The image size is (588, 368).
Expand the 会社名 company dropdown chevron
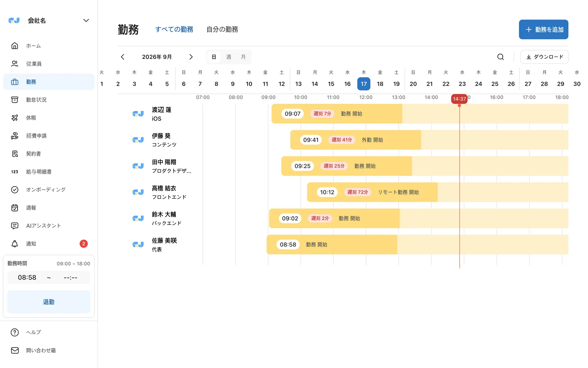86,21
